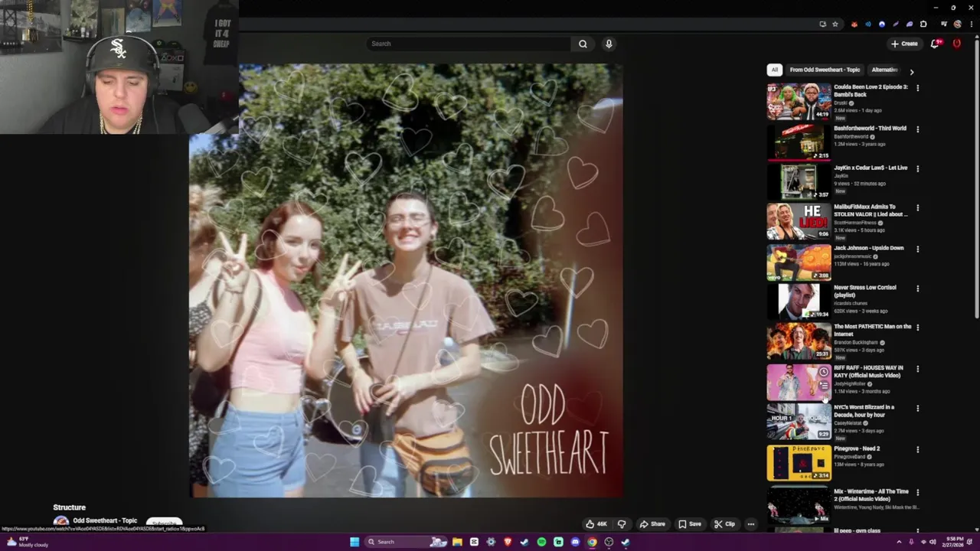Activate voice search microphone icon
980x551 pixels.
609,44
